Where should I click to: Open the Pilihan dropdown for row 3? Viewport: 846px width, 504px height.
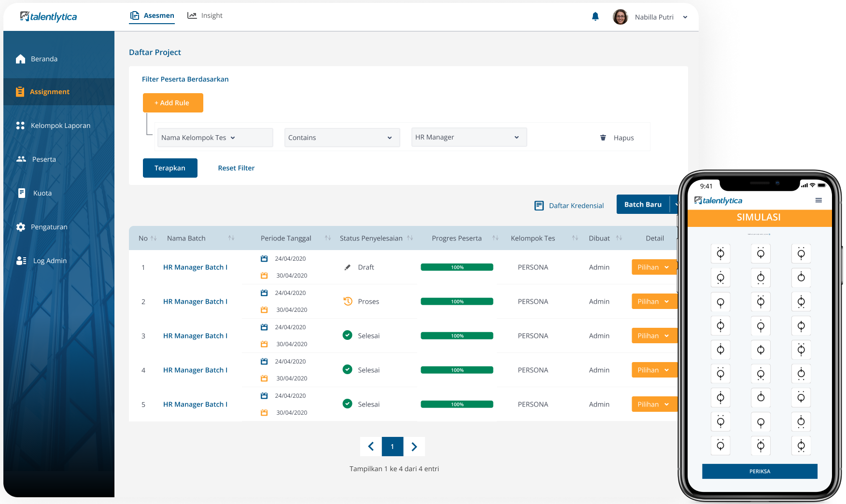[654, 336]
